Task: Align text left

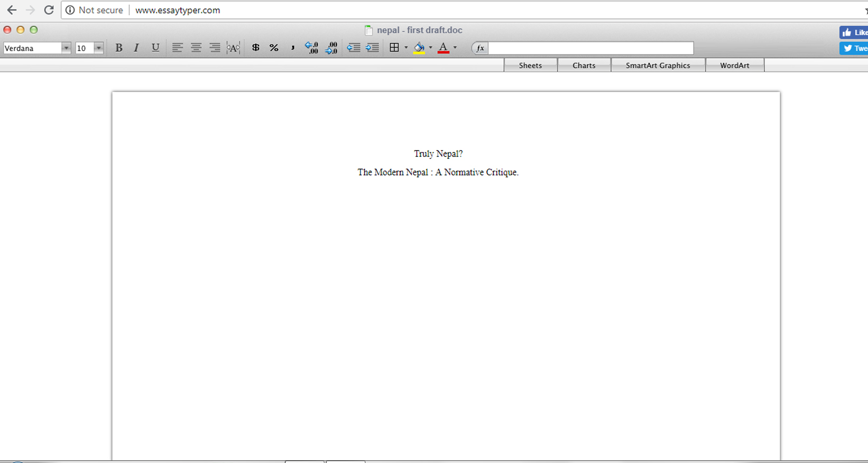Action: [x=177, y=48]
